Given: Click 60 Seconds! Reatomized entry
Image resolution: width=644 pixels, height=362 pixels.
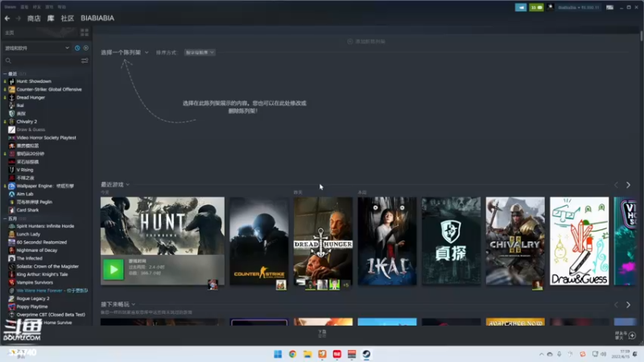Looking at the screenshot, I should point(42,242).
